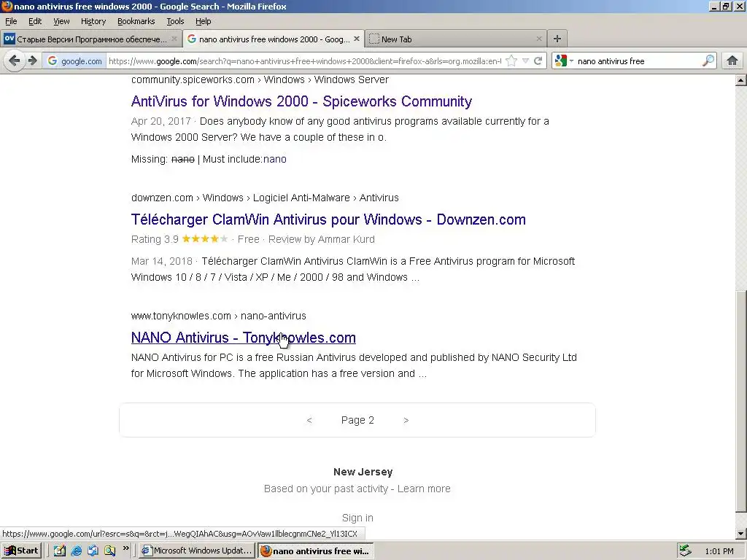Open the File menu
747x560 pixels.
11,21
